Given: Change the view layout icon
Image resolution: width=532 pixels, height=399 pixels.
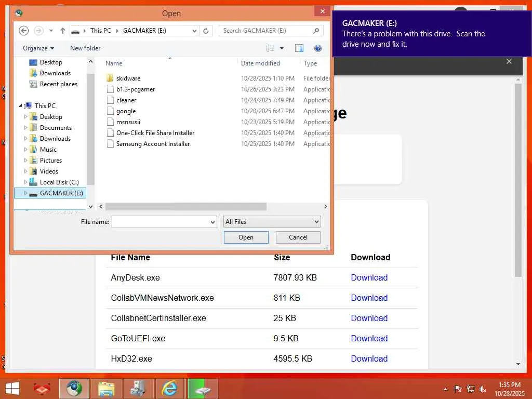Looking at the screenshot, I should point(270,48).
